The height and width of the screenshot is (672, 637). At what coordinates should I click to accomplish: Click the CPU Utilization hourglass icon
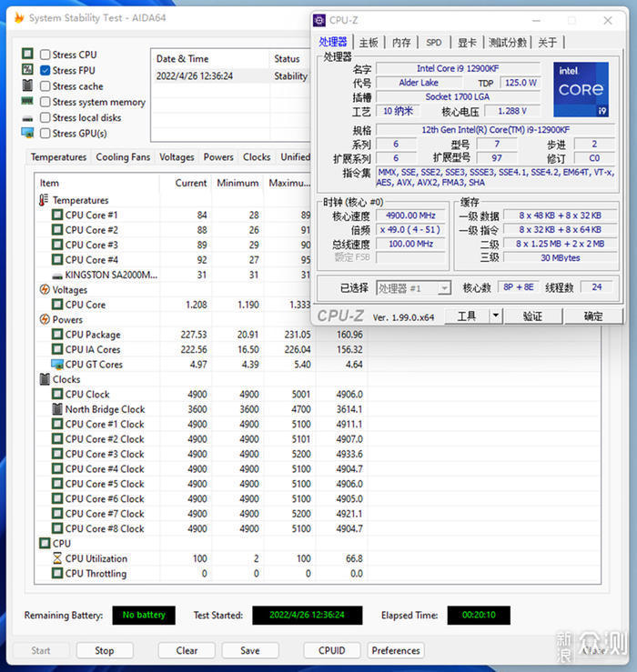[57, 558]
